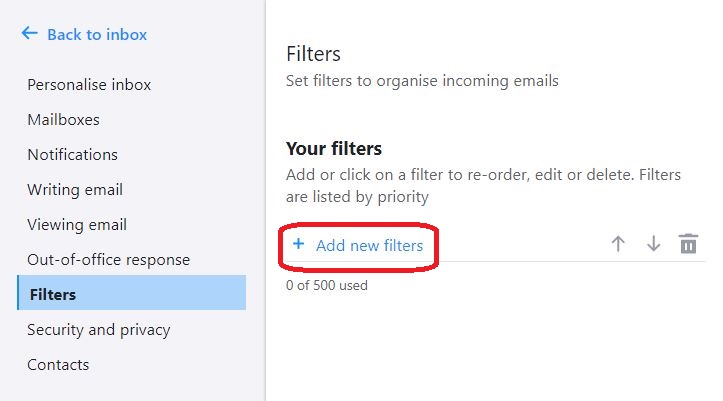Go to Contacts settings
Viewport: 723px width, 401px height.
coord(58,365)
